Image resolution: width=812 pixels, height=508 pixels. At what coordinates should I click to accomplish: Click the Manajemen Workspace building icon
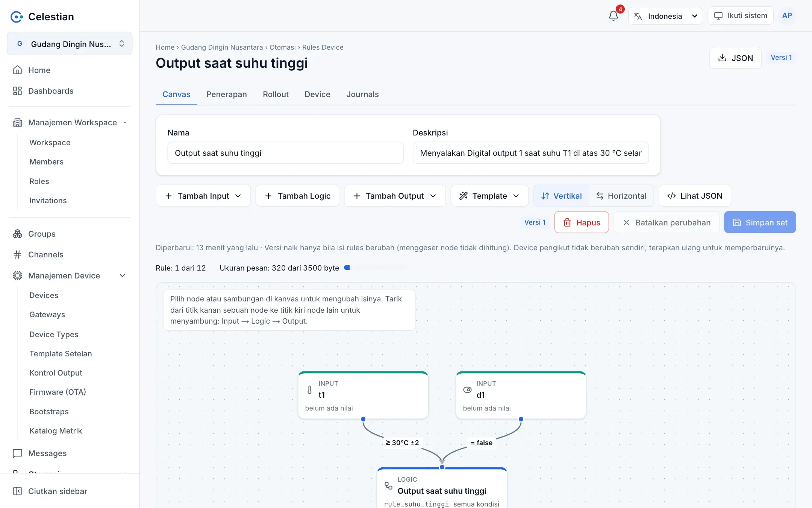(x=17, y=122)
